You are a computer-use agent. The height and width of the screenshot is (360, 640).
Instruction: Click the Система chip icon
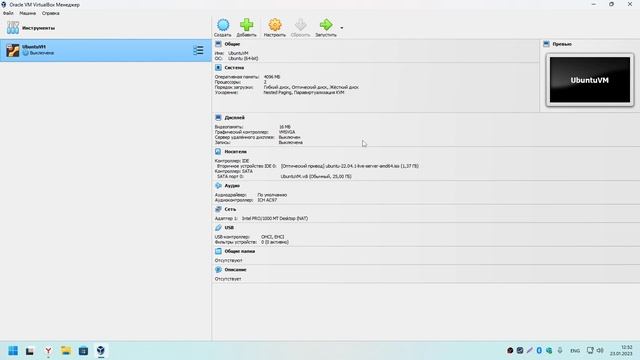tap(218, 67)
